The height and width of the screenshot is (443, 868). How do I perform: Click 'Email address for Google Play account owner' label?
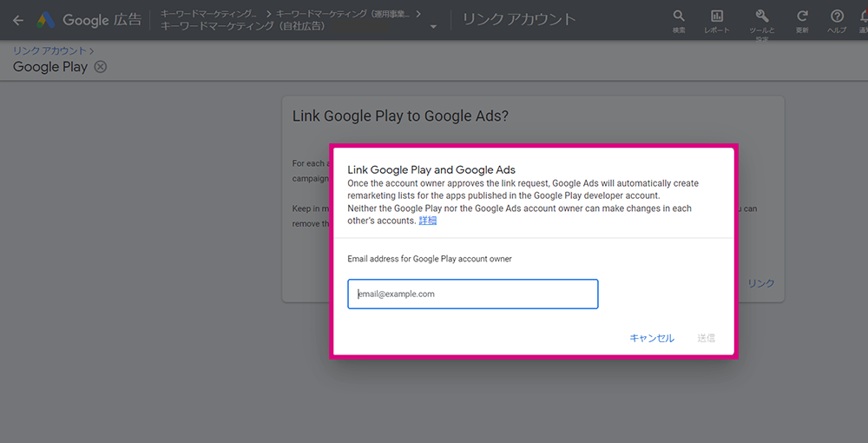(430, 259)
